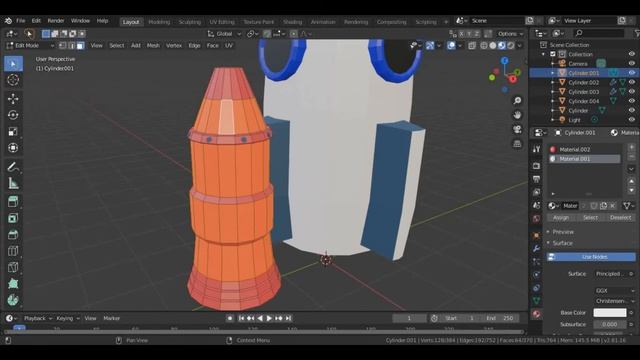Click the current frame field
Image resolution: width=640 pixels, height=360 pixels.
click(409, 318)
